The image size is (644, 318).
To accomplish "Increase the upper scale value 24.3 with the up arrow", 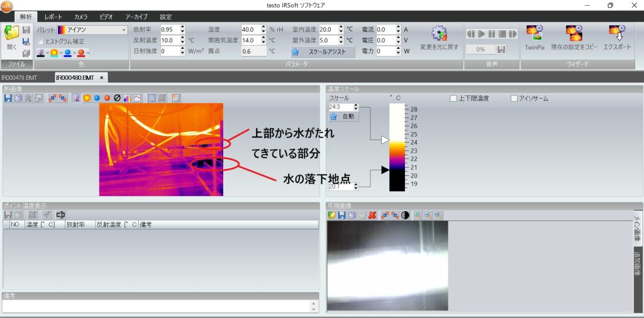I will click(356, 106).
